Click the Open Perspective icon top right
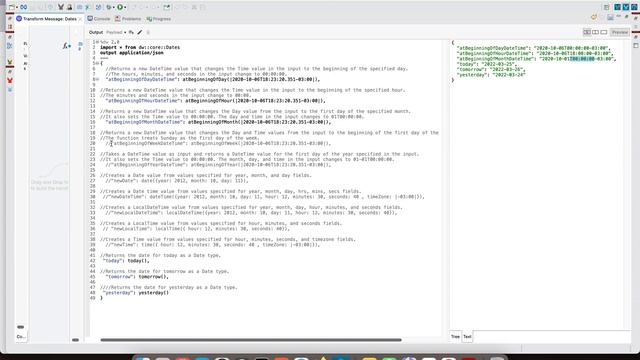 click(607, 7)
